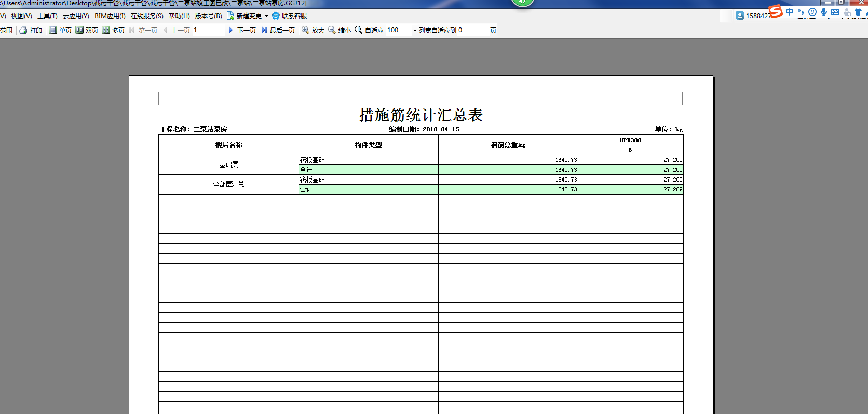
Task: Open the 云应用(Y) menu
Action: point(76,16)
